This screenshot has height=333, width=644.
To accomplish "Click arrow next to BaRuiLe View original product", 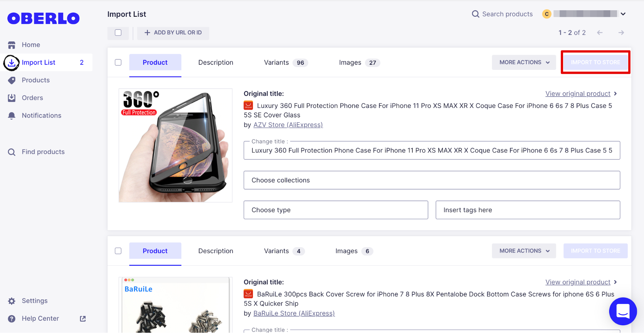I will click(x=615, y=282).
